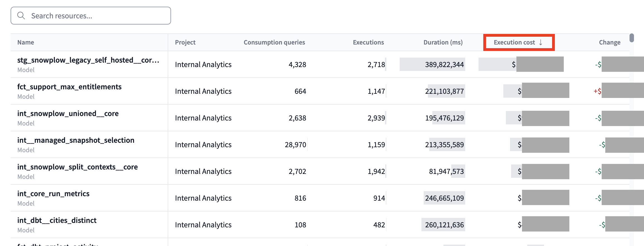Open the int_core_run_metrics model
This screenshot has width=644, height=246.
click(53, 193)
